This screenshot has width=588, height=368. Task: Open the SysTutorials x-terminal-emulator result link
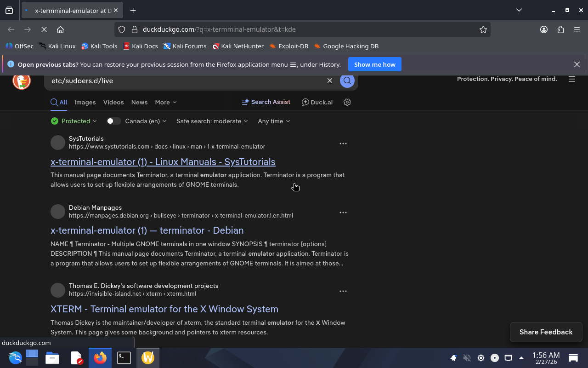tap(163, 162)
